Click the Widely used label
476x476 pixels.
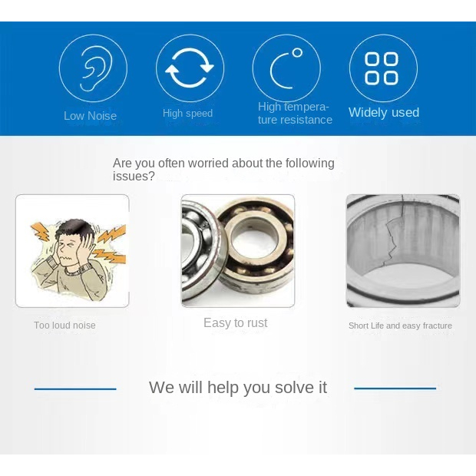tap(384, 112)
